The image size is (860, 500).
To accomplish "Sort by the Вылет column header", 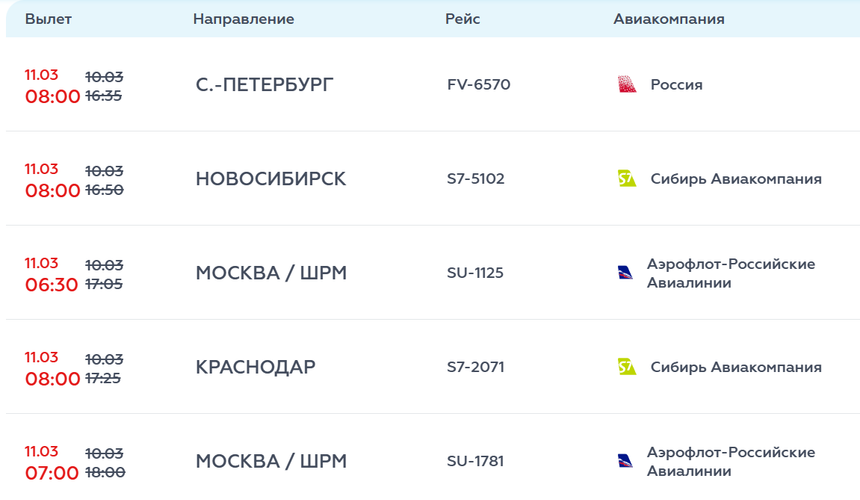I will click(48, 19).
